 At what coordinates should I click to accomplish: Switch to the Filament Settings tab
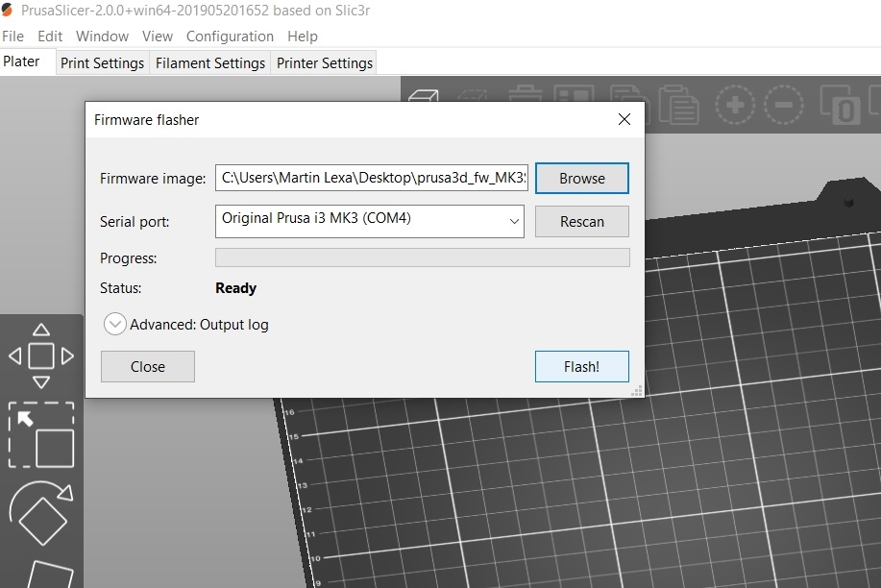[209, 63]
